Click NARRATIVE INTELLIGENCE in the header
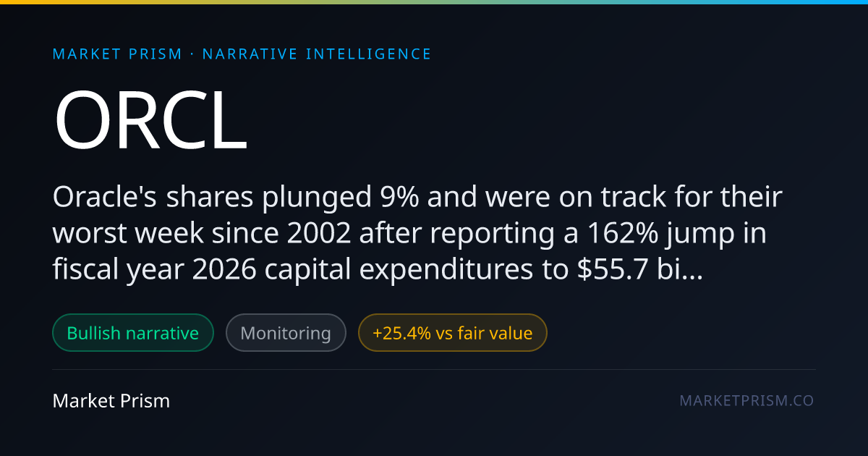The image size is (868, 456). coord(317,54)
